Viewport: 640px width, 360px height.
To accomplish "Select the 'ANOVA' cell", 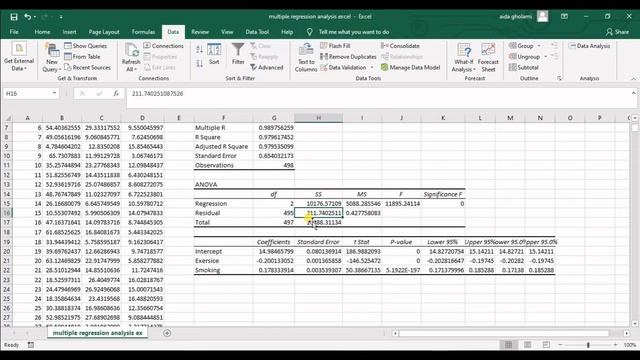I will (x=223, y=184).
